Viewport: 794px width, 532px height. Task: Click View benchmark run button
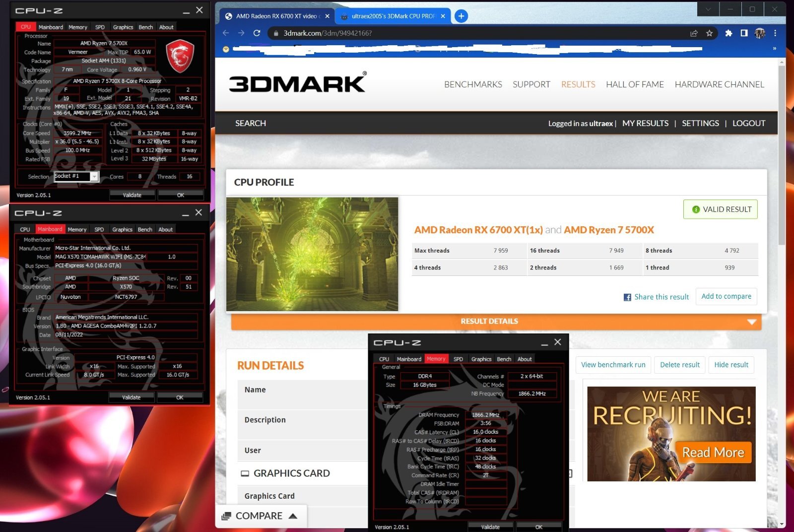point(613,365)
